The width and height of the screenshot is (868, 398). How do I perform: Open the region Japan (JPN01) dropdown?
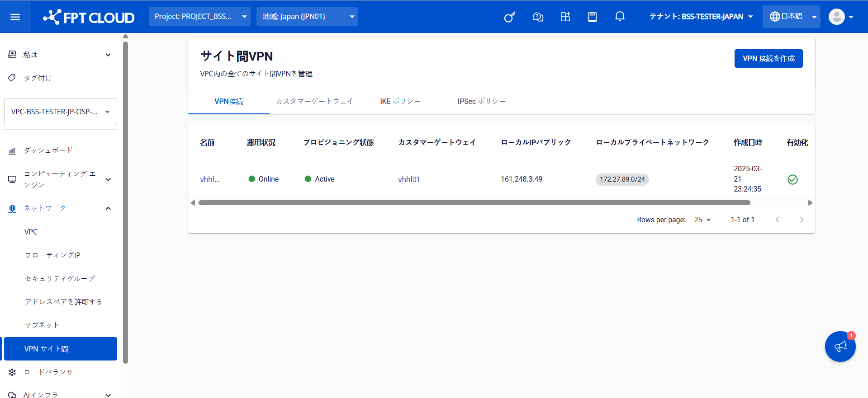(x=307, y=17)
